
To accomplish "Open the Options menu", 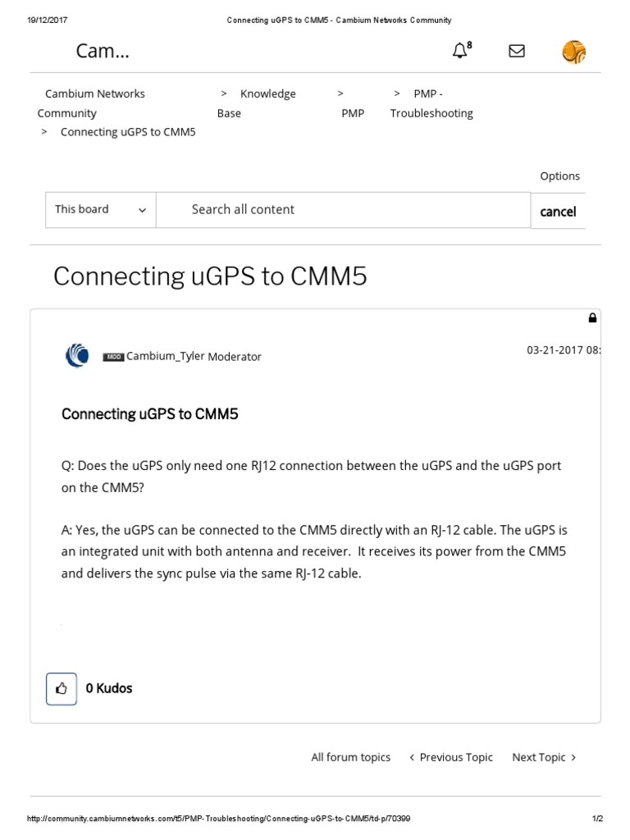I will click(559, 176).
